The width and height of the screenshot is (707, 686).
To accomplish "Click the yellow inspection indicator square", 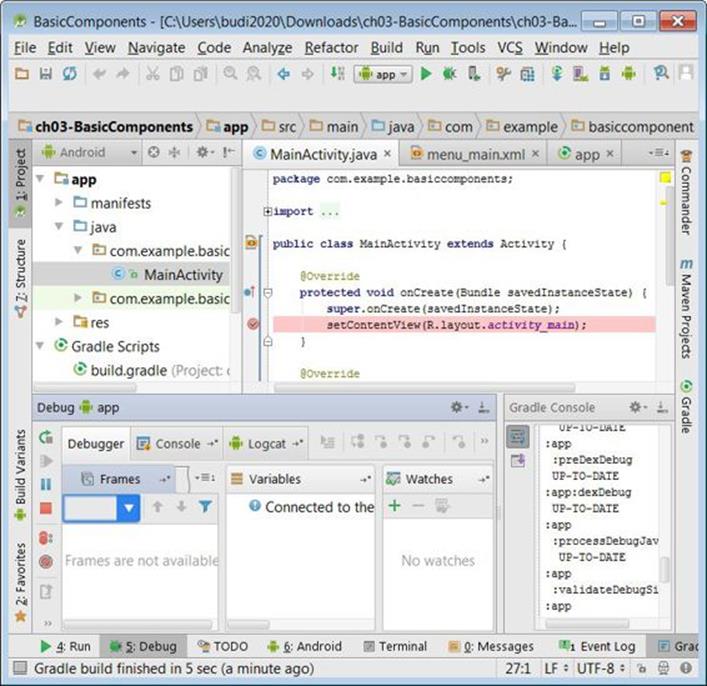I will pos(665,178).
